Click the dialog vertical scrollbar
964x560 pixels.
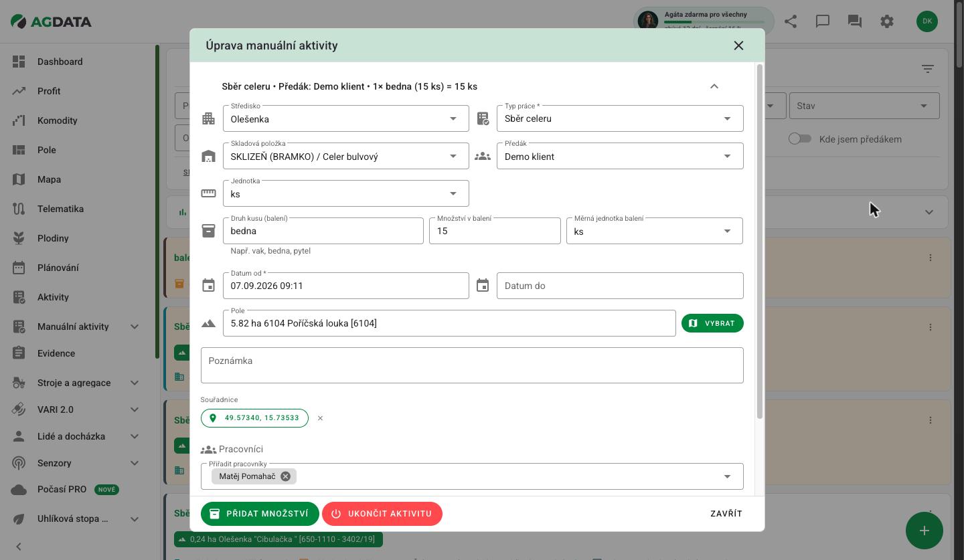click(760, 241)
